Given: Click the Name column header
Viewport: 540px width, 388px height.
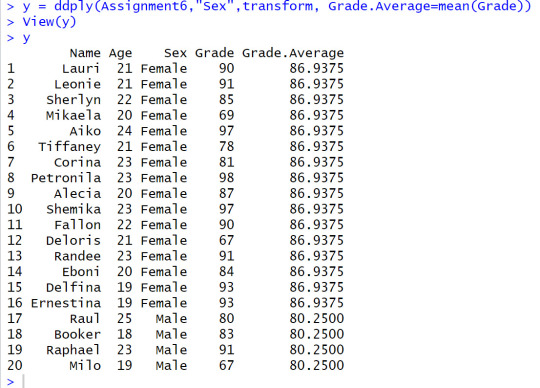Looking at the screenshot, I should [85, 53].
